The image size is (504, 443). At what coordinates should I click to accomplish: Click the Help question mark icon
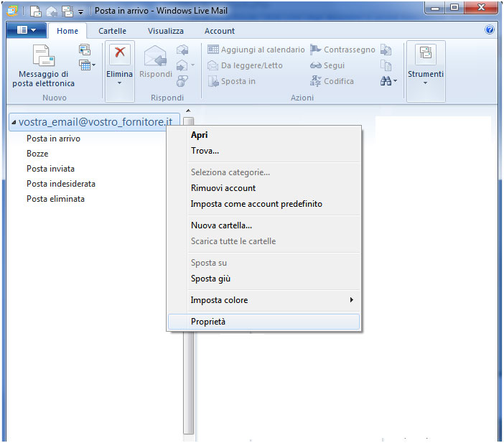489,30
